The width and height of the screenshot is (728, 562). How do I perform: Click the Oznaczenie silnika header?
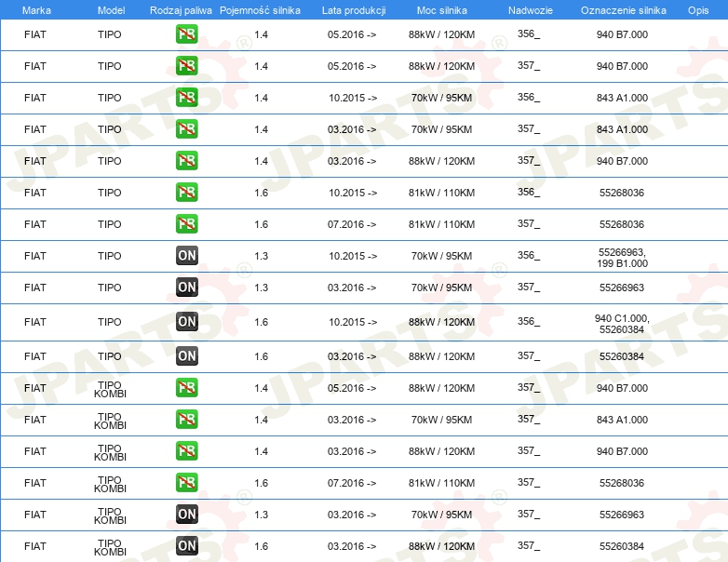click(623, 8)
